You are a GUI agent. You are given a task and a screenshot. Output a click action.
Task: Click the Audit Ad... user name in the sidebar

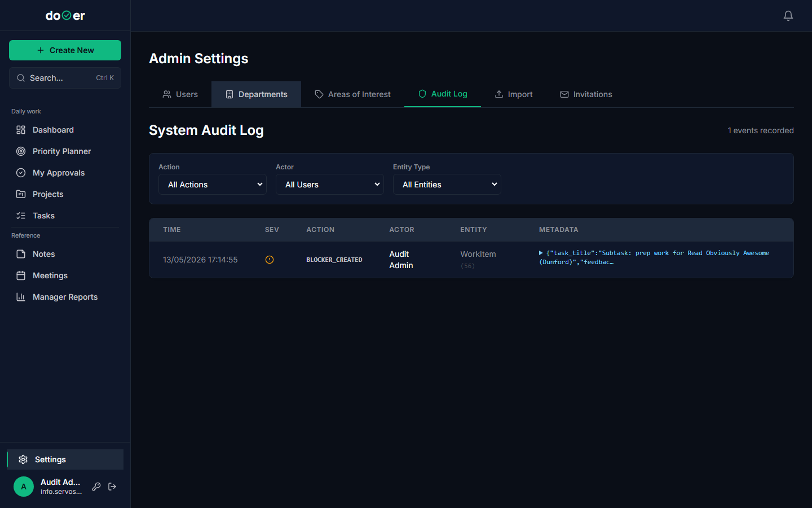coord(60,482)
